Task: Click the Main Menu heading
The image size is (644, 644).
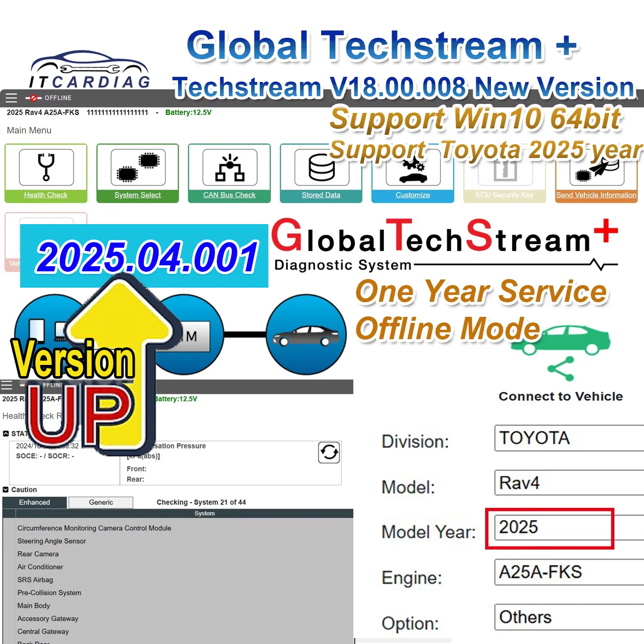Action: (x=29, y=130)
